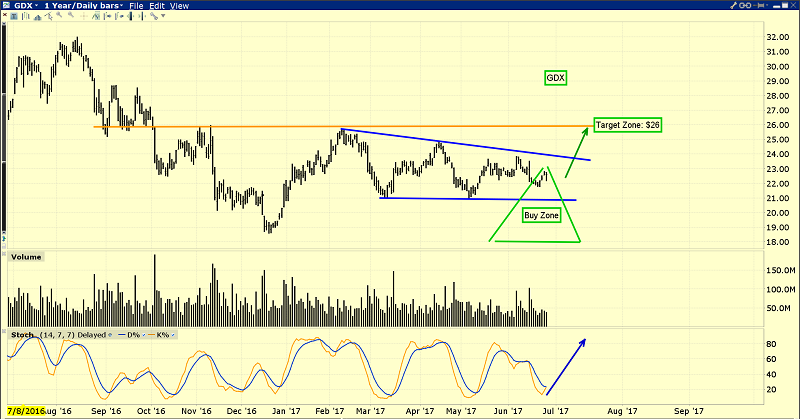Open the 1 Year/Daily bars period dropdown
800x419 pixels.
[x=121, y=6]
